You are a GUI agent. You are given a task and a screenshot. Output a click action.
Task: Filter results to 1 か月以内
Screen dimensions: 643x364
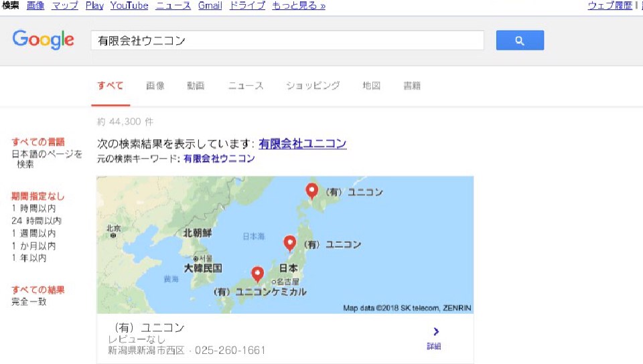tap(33, 246)
